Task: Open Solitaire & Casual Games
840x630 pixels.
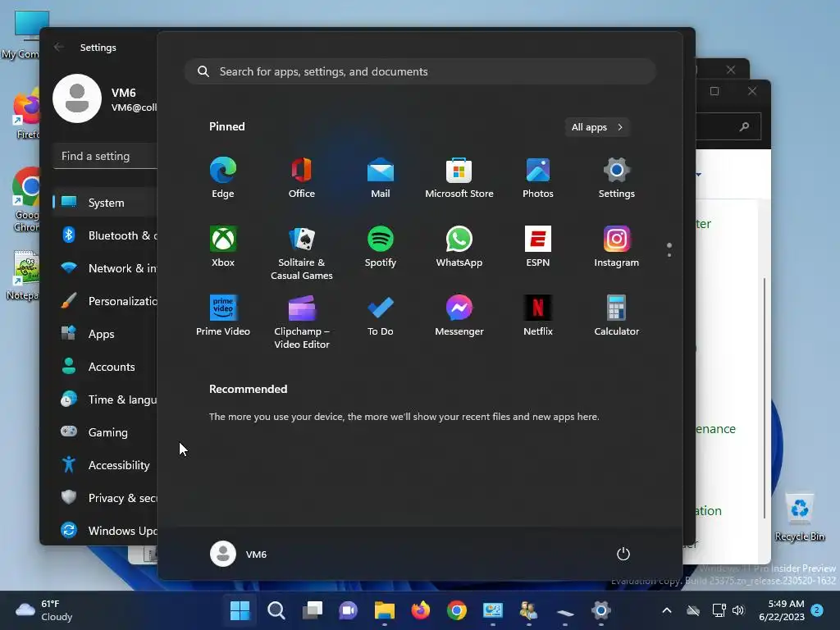Action: pyautogui.click(x=302, y=253)
